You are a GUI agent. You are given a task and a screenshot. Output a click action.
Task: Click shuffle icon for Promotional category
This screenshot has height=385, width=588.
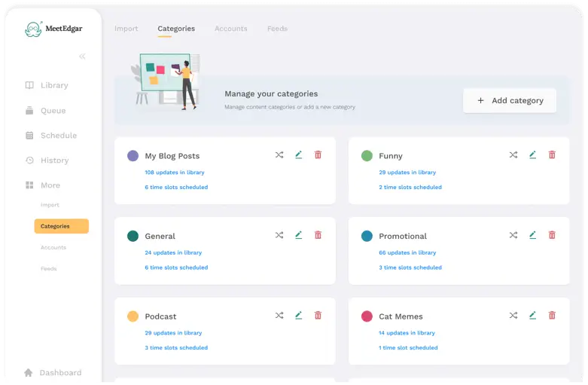click(513, 235)
